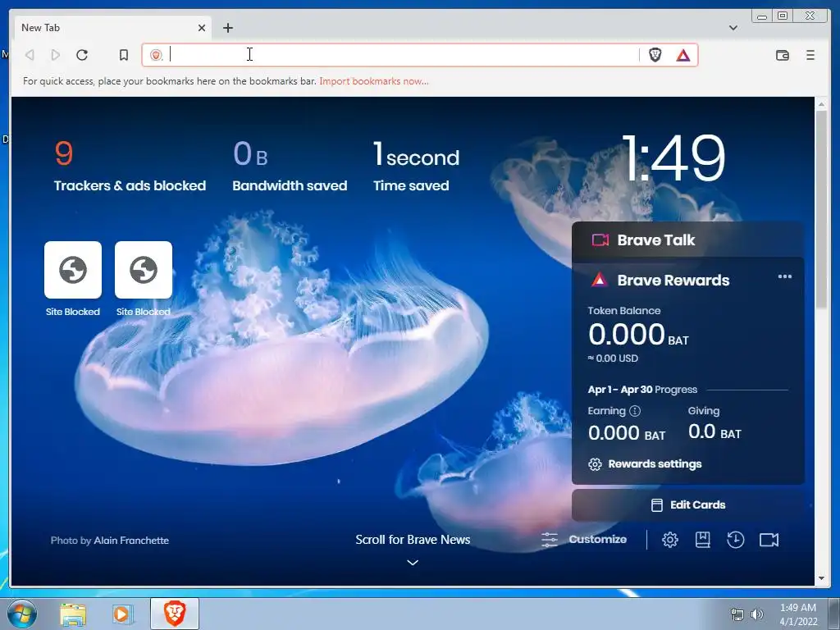Viewport: 840px width, 630px height.
Task: Click the Scroll for Brave News chevron
Action: pos(413,563)
